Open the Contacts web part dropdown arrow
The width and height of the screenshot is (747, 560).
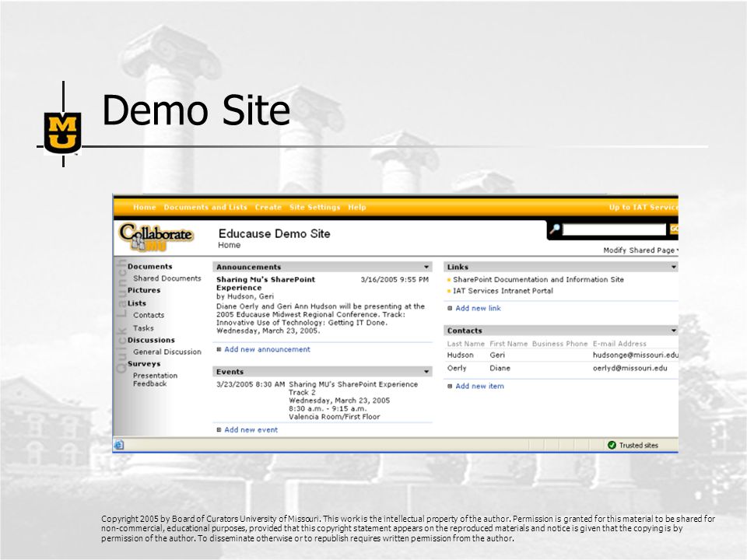[x=674, y=331]
